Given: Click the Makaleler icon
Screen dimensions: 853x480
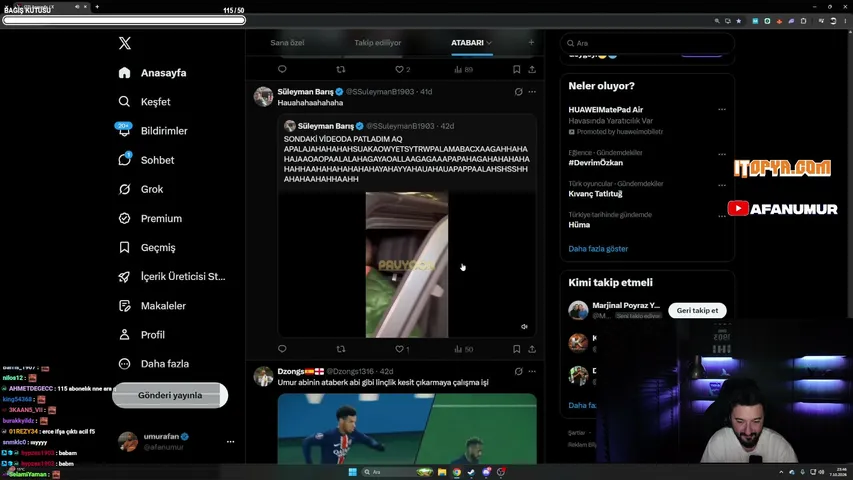Looking at the screenshot, I should click(x=125, y=306).
